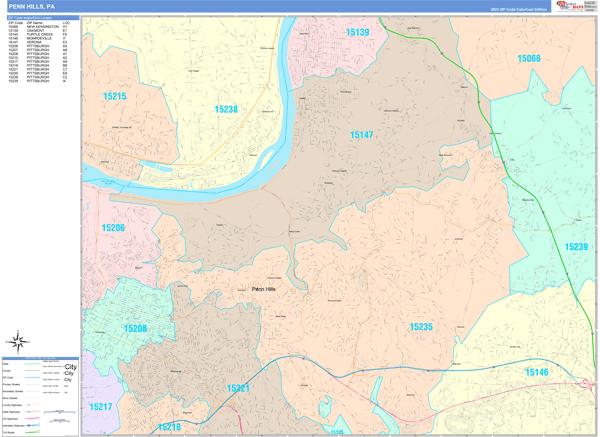Viewport: 600px width, 437px height.
Task: Click the New Kensington row in ZIP index
Action: pos(40,26)
